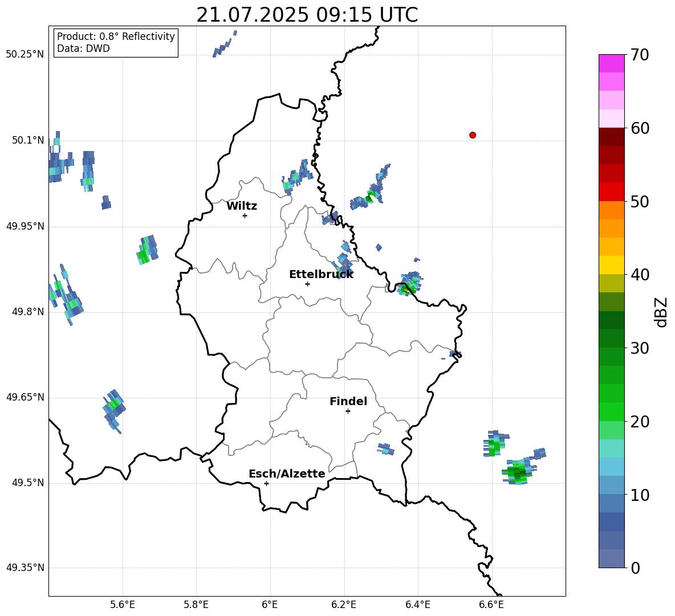This screenshot has height=616, width=675.
Task: Click the red radar station dot
Action: [473, 135]
